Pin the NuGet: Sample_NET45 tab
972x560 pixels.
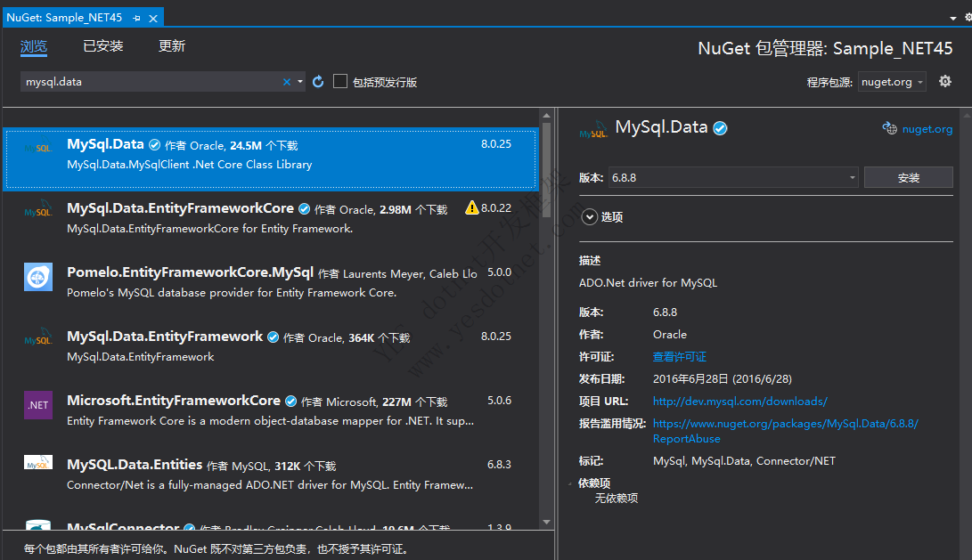coord(136,18)
